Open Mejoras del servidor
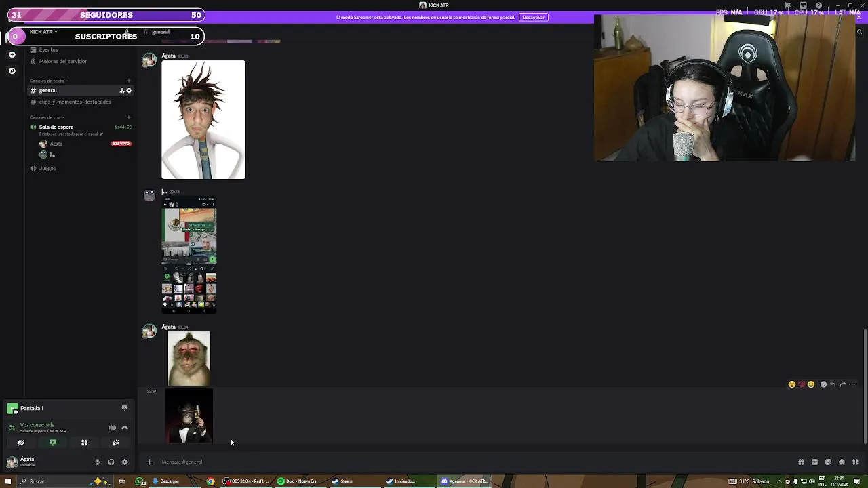This screenshot has width=868, height=488. (62, 61)
